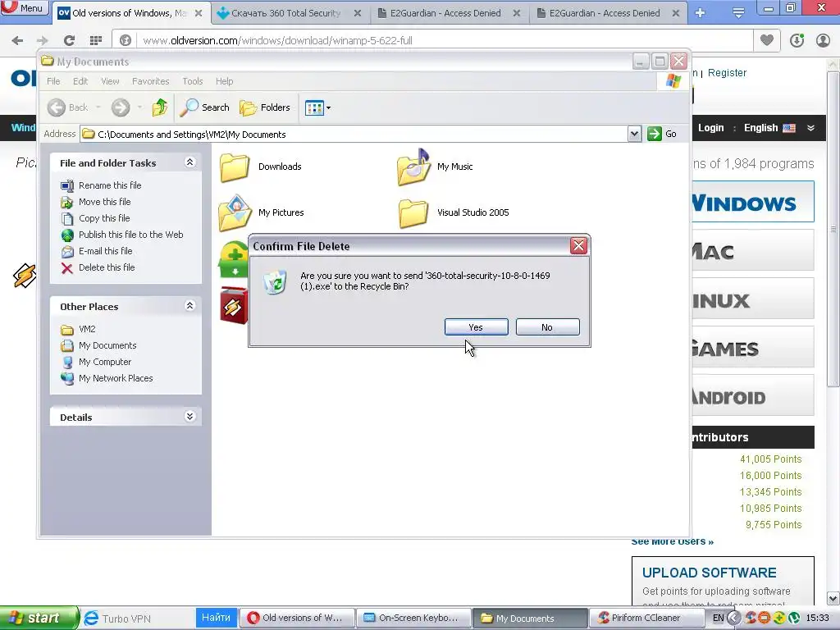The height and width of the screenshot is (630, 840).
Task: Open the Tools menu in My Documents
Action: click(192, 81)
